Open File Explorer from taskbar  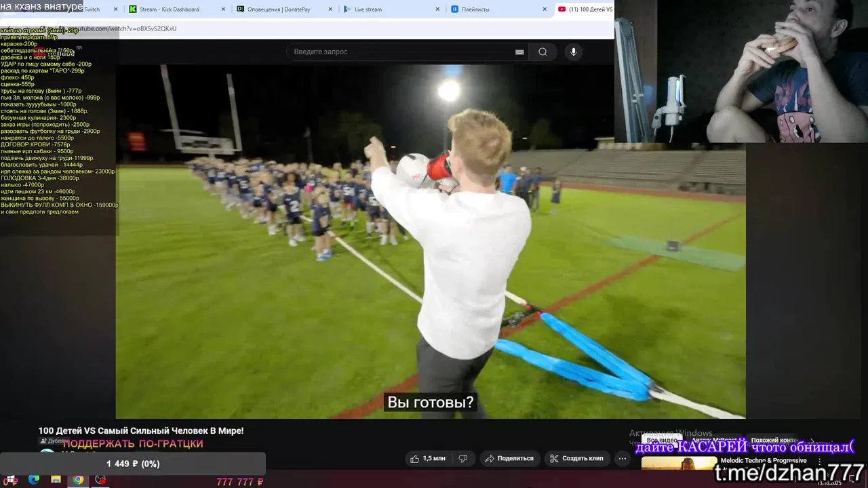[x=56, y=480]
